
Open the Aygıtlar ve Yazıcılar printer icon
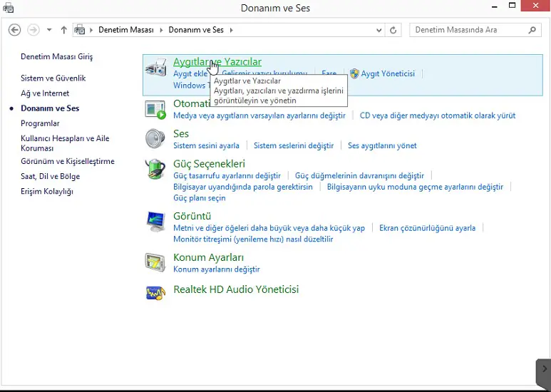point(155,68)
